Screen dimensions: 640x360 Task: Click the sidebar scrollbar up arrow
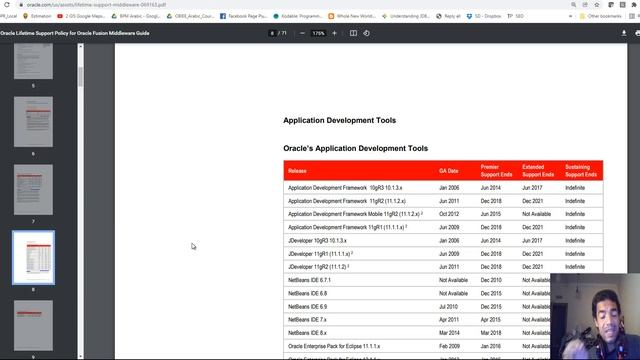[80, 47]
